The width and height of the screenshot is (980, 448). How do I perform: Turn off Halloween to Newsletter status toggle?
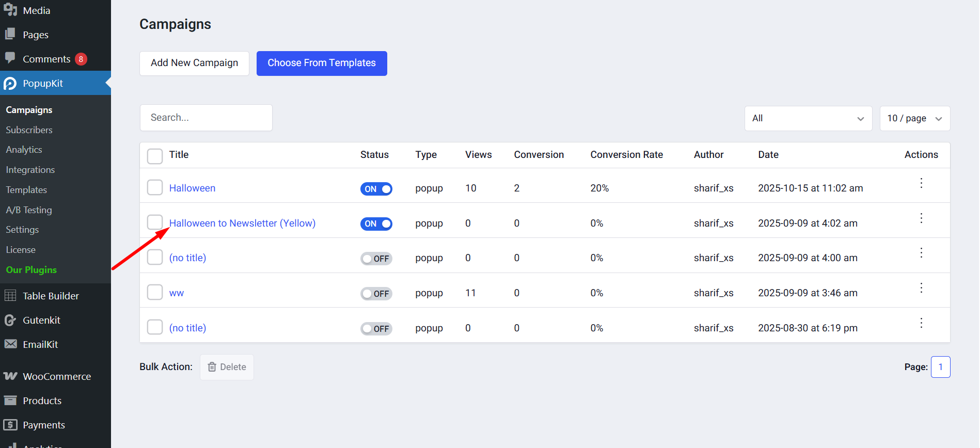376,223
